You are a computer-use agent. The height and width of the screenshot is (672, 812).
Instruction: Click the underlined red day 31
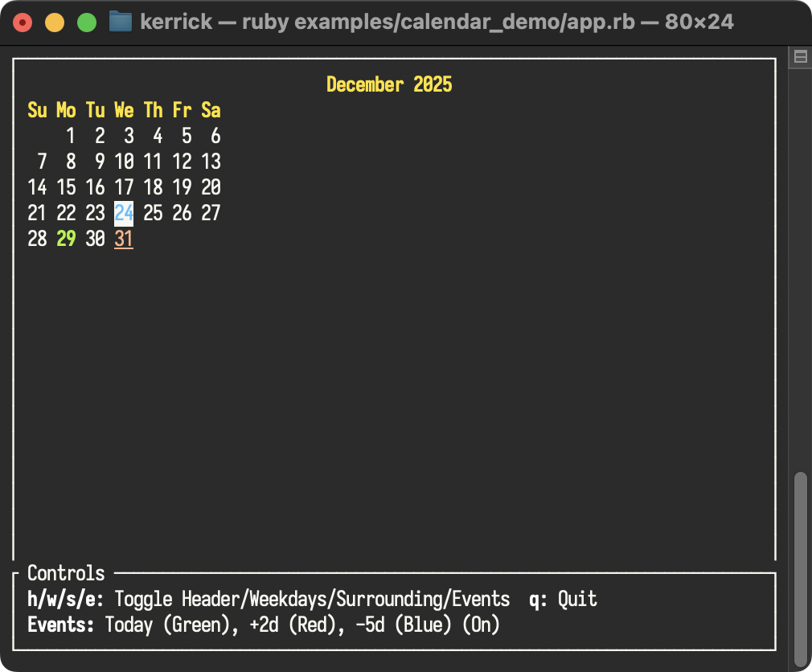coord(124,239)
